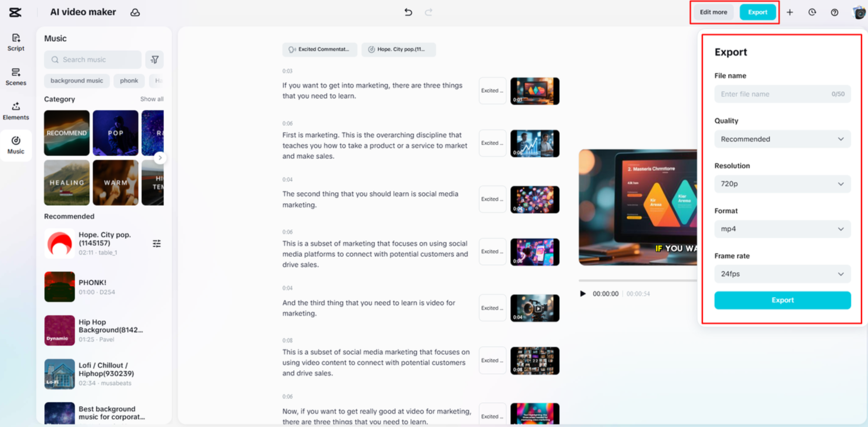This screenshot has height=427, width=868.
Task: Open the music filter options
Action: [154, 60]
